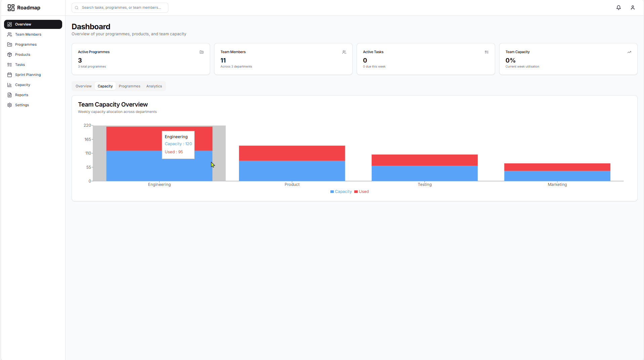Click the people icon on Team Members card

pos(344,52)
